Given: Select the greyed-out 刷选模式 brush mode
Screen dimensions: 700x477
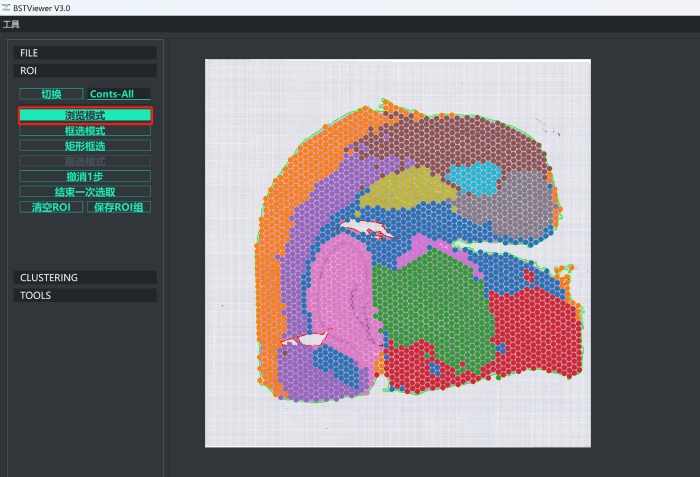Looking at the screenshot, I should click(x=85, y=161).
